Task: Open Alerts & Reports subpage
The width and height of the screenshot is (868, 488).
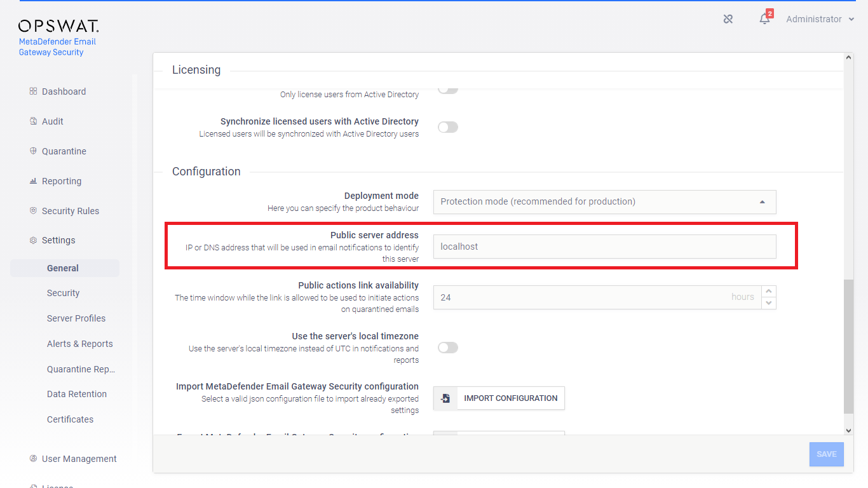Action: point(80,344)
